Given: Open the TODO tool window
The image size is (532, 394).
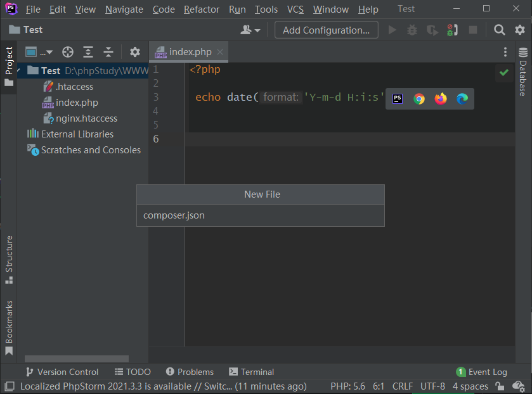Looking at the screenshot, I should [x=133, y=372].
